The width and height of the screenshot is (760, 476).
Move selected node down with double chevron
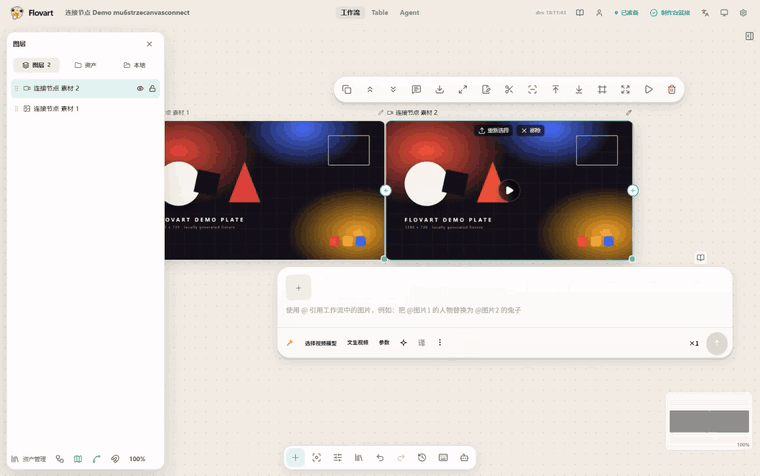tap(393, 89)
